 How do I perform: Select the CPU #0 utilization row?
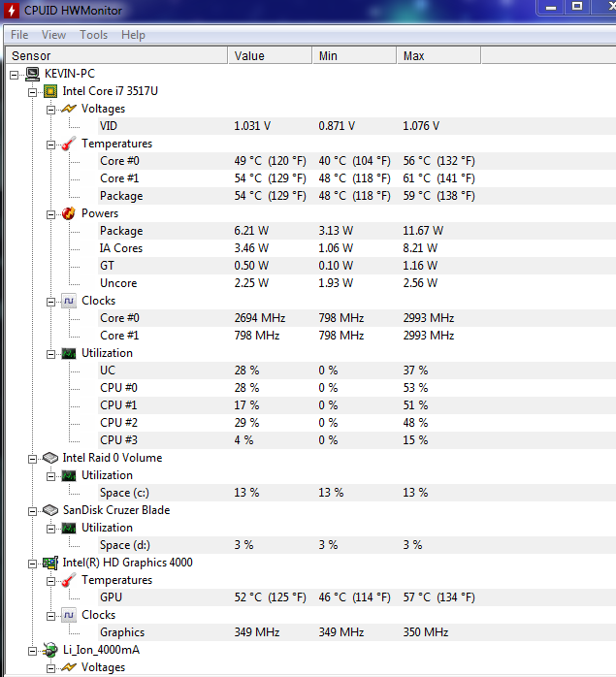pos(357,388)
